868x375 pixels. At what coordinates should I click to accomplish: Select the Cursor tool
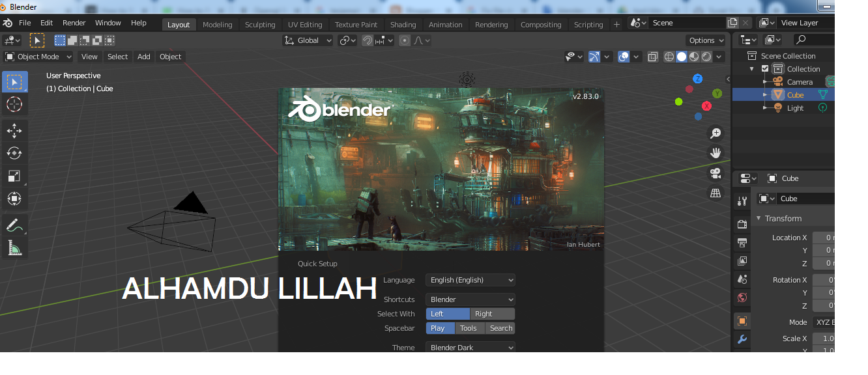[x=14, y=104]
